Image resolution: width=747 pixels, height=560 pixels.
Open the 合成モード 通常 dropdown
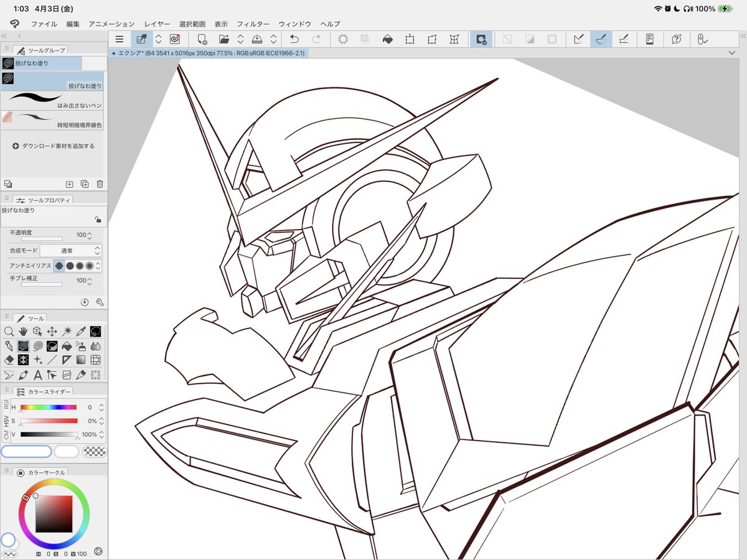[70, 250]
